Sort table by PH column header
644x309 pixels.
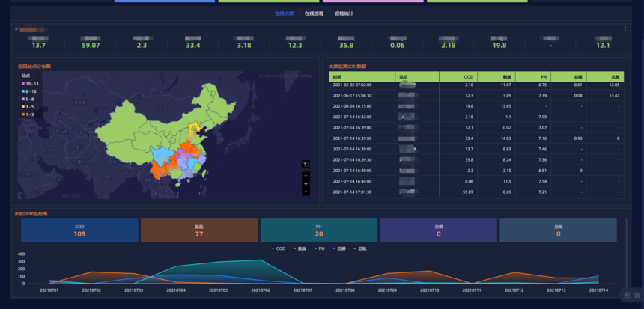(541, 76)
